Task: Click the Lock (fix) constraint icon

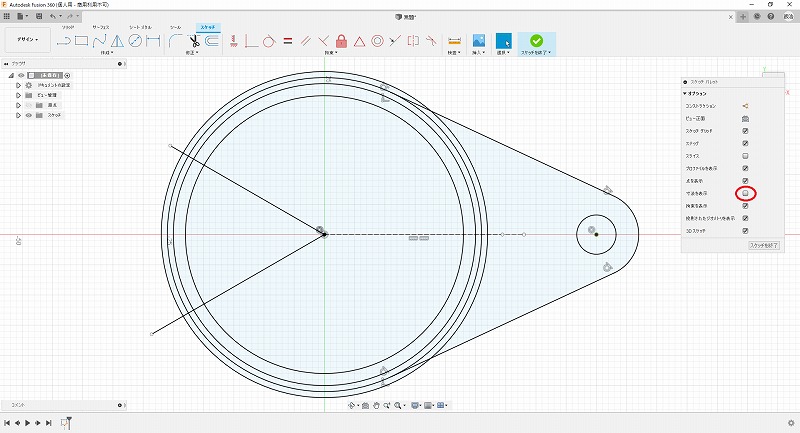Action: pyautogui.click(x=341, y=41)
